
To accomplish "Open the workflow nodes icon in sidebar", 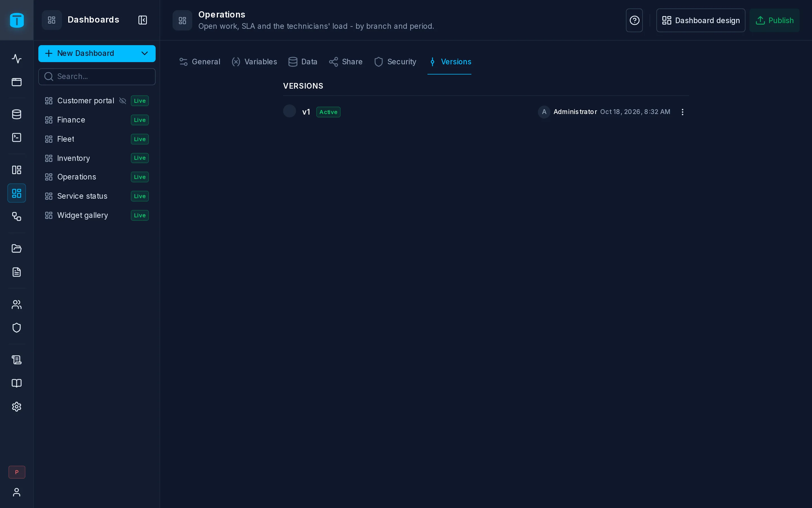I will pyautogui.click(x=17, y=216).
